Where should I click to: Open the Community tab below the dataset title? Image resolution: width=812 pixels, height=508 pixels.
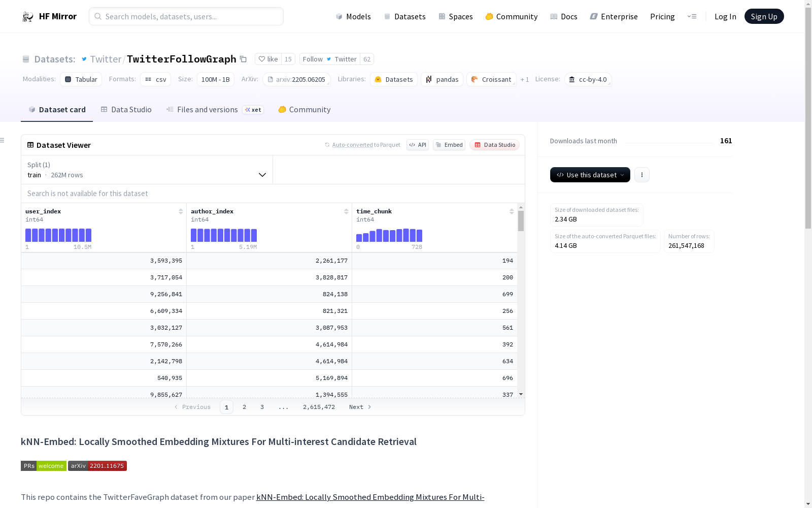[304, 110]
